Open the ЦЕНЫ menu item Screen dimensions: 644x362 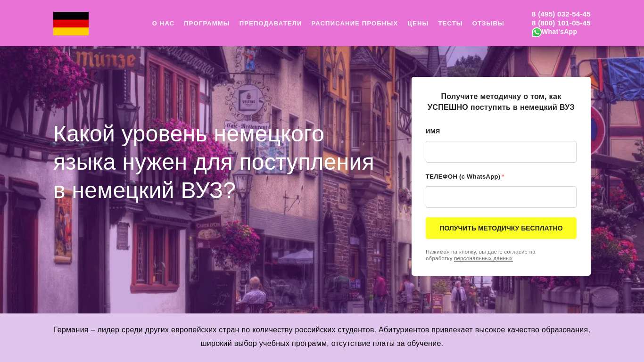pyautogui.click(x=418, y=24)
